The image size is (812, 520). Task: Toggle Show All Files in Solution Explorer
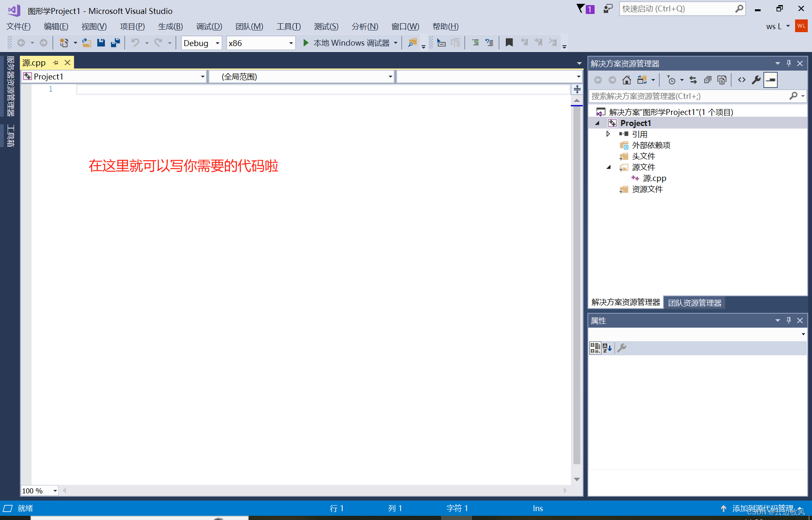[722, 80]
